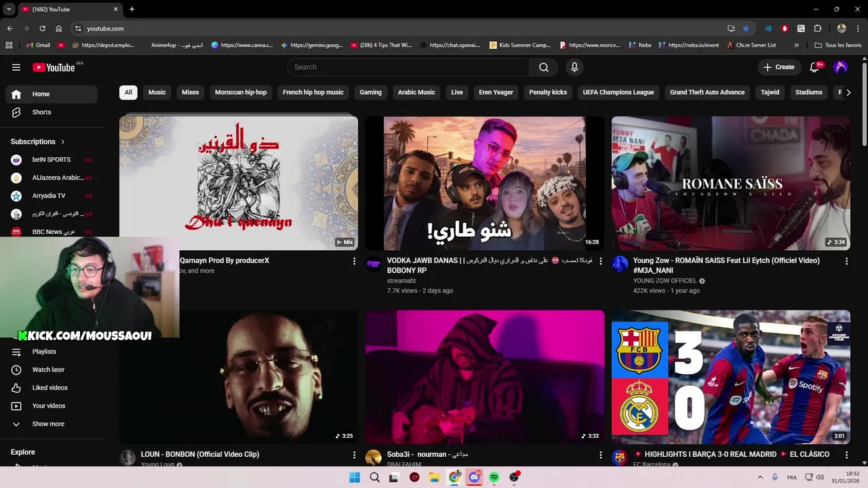
Task: Open beIN SPORTS subscription channel
Action: coord(52,160)
